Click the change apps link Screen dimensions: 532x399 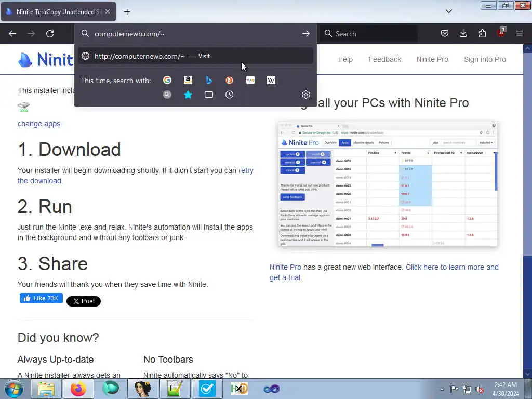[38, 124]
